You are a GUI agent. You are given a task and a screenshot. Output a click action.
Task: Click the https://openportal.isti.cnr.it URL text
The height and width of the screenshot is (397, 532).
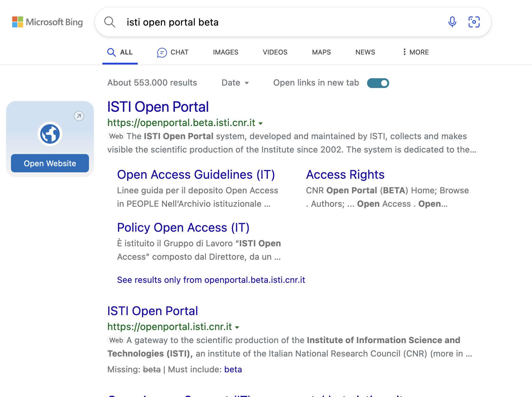pyautogui.click(x=169, y=327)
